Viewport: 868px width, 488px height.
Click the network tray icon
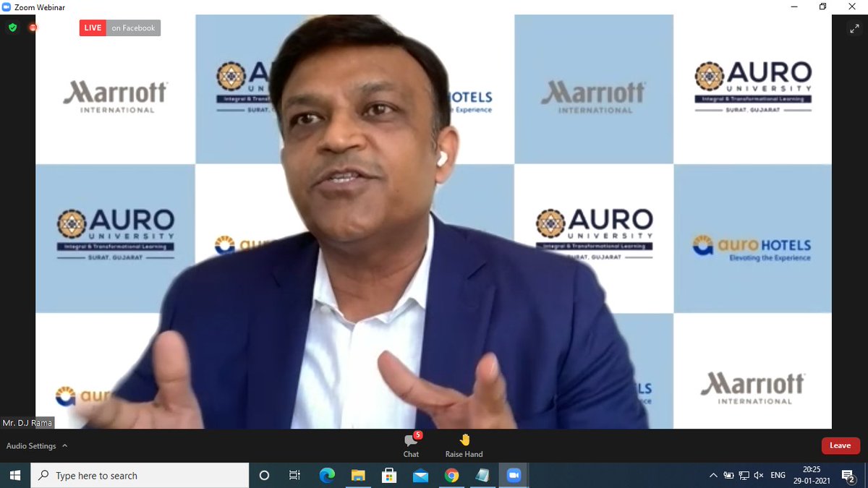coord(744,475)
